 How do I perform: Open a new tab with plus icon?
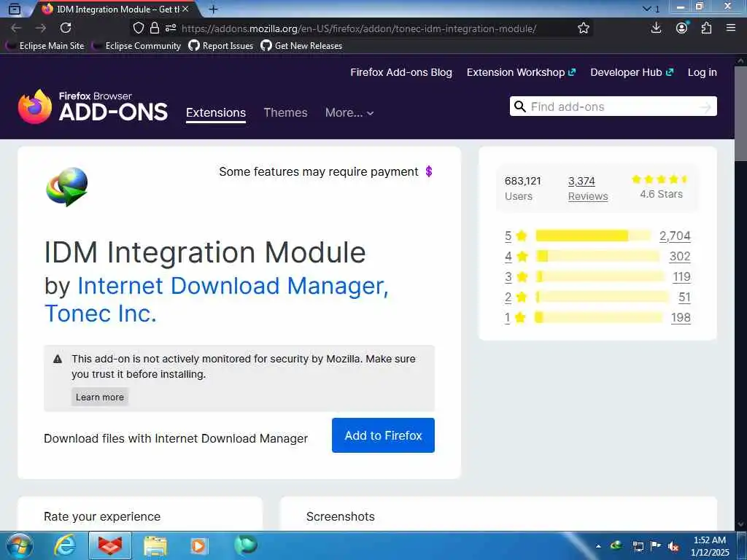pos(214,9)
